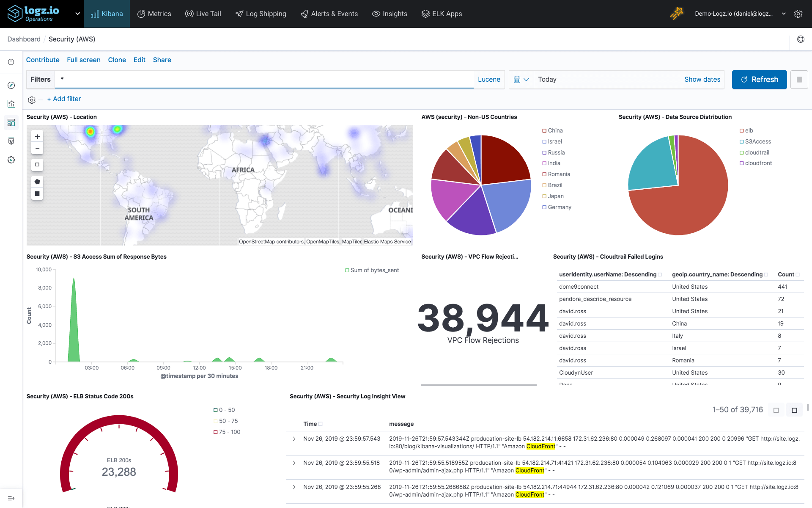Click the recent history clock icon
812x508 pixels.
coord(11,62)
